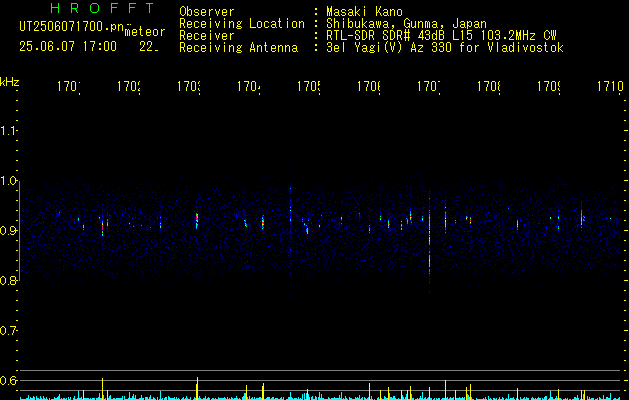This screenshot has width=629, height=400.
Task: Select the RTL-SDR SDR# 43dB receiver description
Action: coord(441,36)
